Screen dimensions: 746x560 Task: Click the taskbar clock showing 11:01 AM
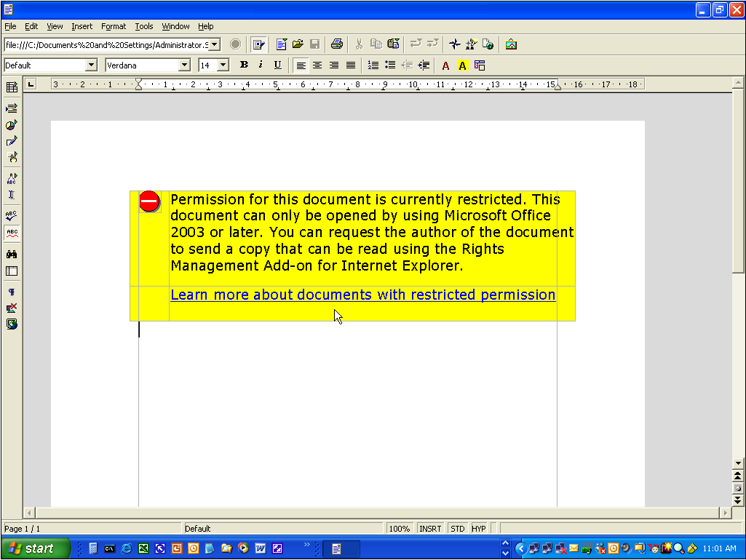point(719,548)
